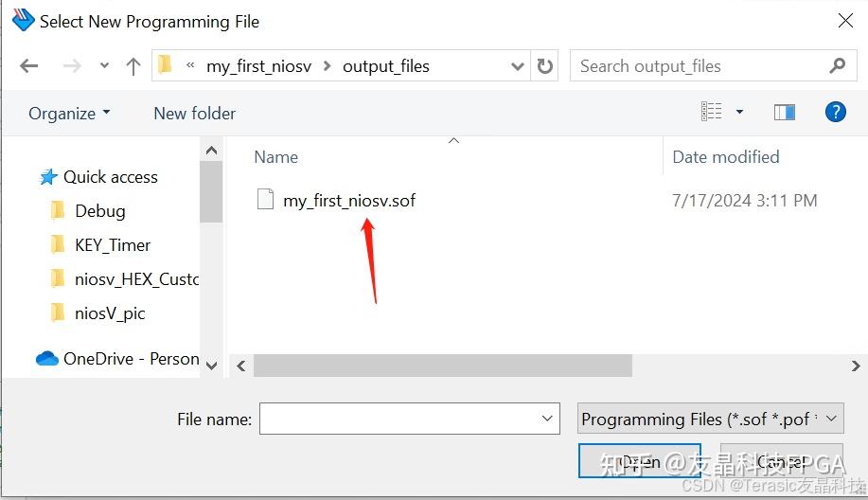Expand the view options dropdown arrow
This screenshot has width=868, height=500.
click(x=739, y=112)
